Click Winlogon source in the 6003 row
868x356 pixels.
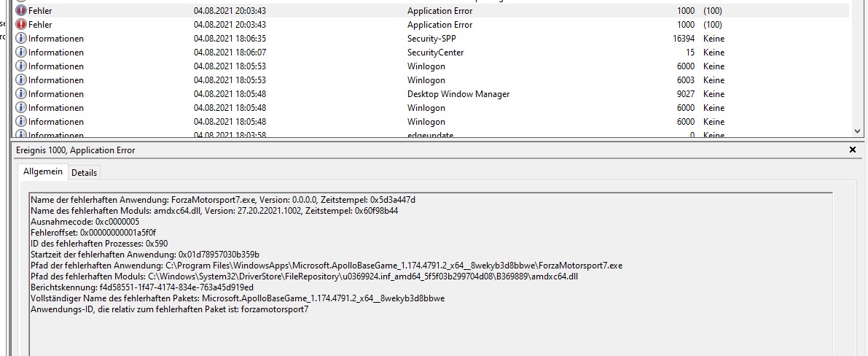point(426,80)
